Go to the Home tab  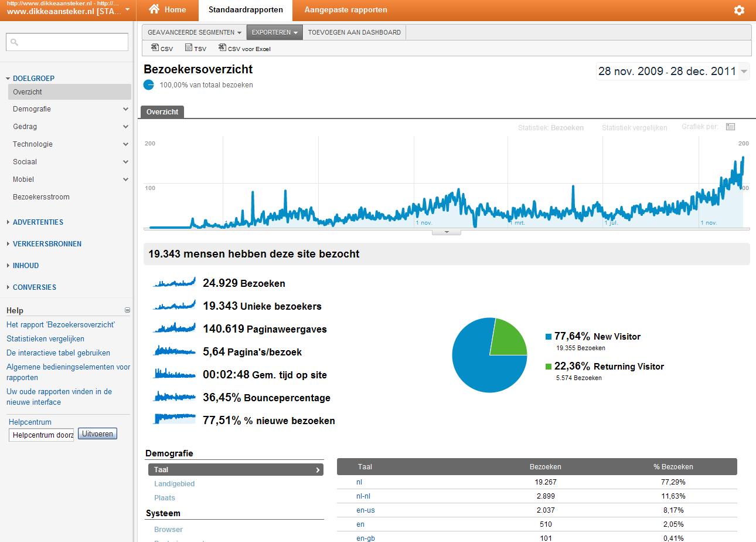tap(168, 10)
